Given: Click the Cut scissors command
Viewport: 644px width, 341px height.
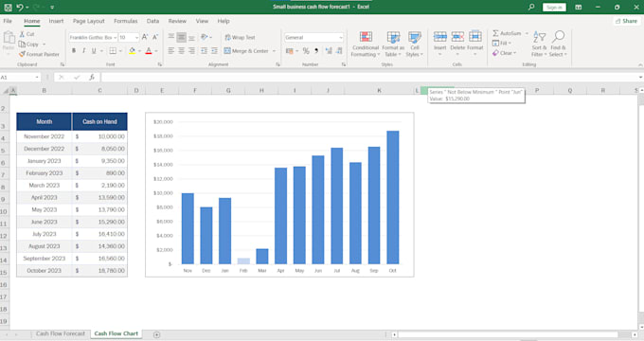Looking at the screenshot, I should coord(27,34).
